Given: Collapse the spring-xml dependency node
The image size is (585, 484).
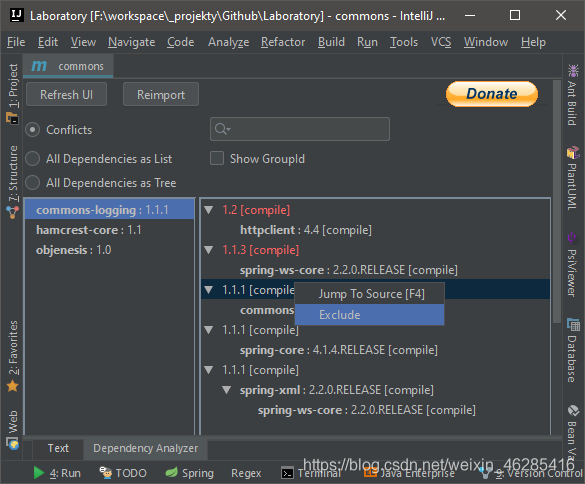Looking at the screenshot, I should pos(226,390).
